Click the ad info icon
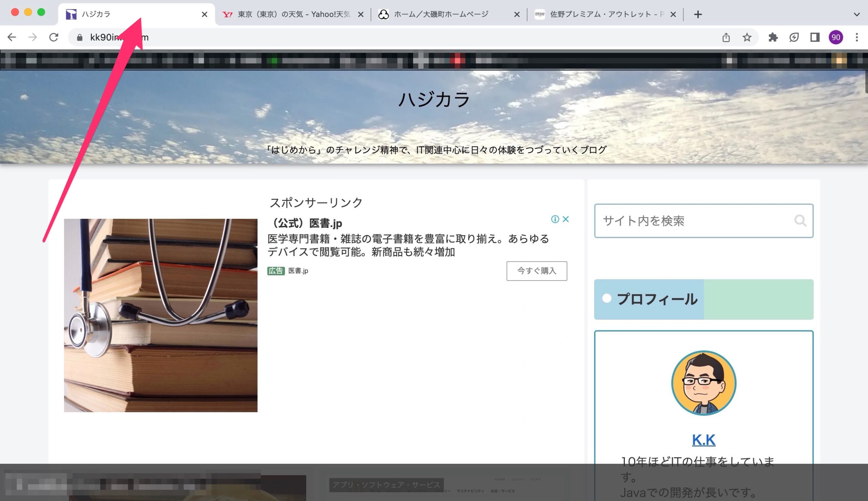 point(555,219)
